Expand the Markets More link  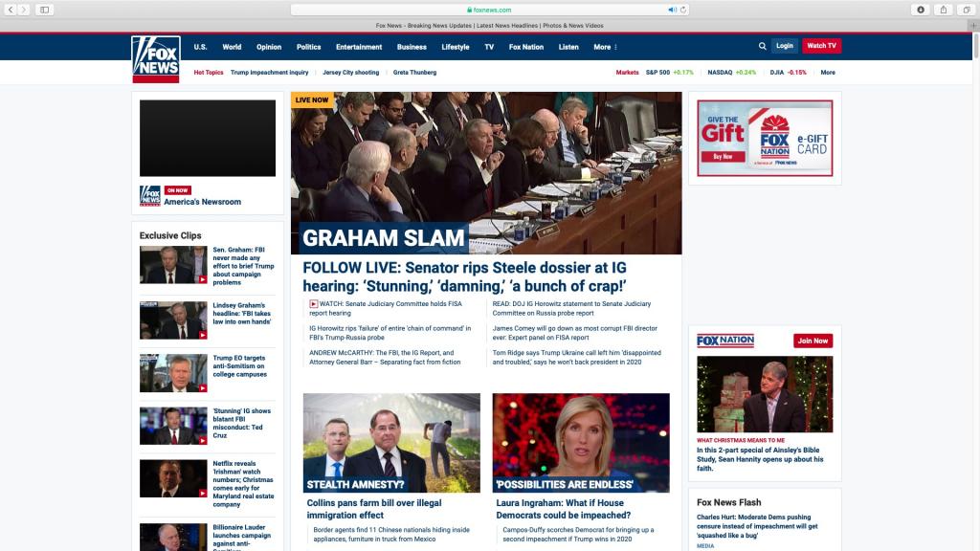(828, 73)
